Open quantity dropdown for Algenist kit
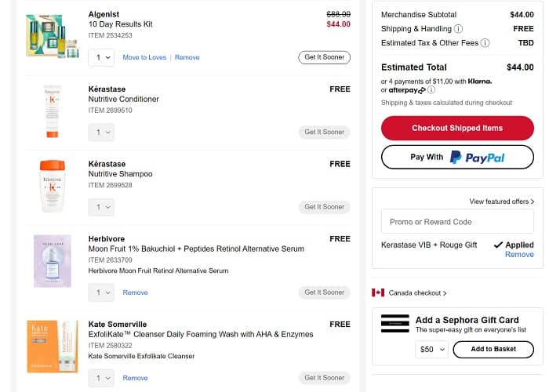Screen dimensions: 549x392 click(x=101, y=57)
